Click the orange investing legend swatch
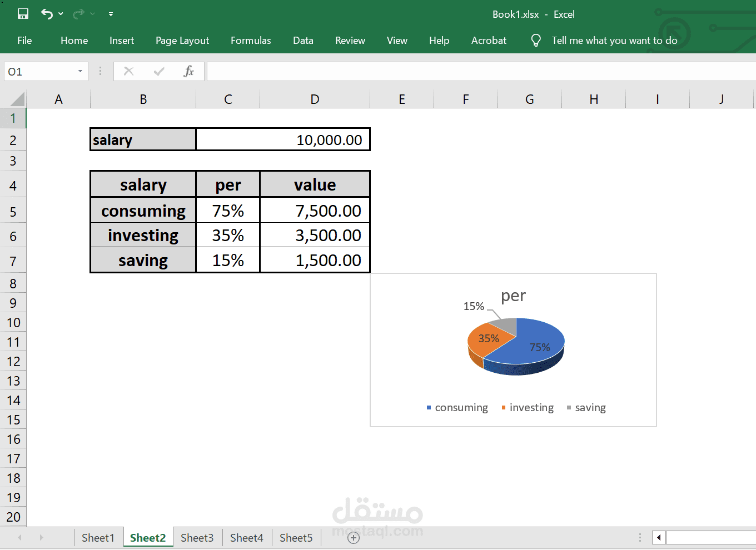Image resolution: width=756 pixels, height=550 pixels. [504, 408]
